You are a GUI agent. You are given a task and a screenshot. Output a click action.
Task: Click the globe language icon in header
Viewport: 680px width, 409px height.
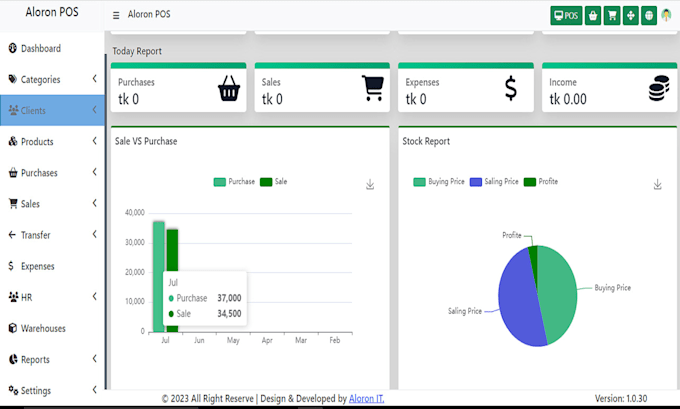tap(649, 16)
